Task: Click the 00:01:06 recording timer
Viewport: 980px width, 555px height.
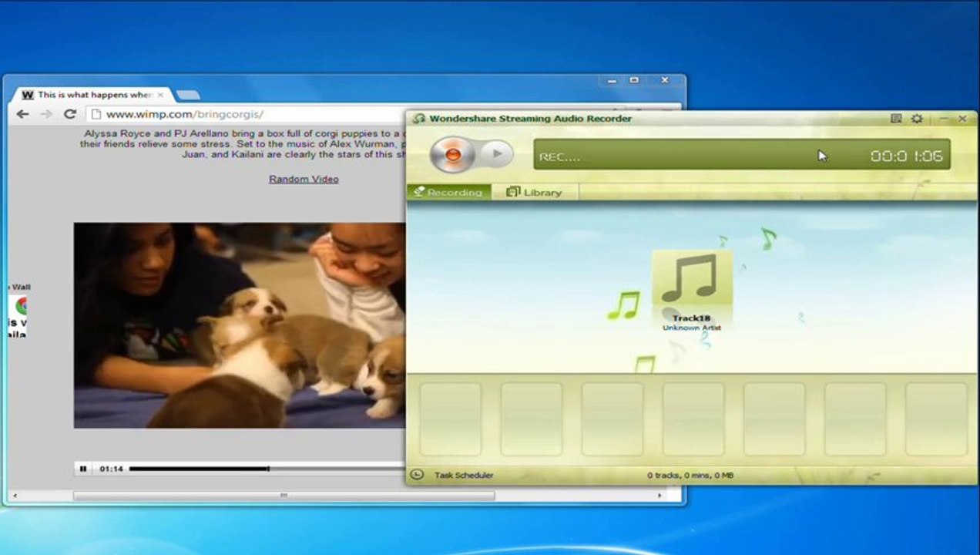Action: (906, 156)
